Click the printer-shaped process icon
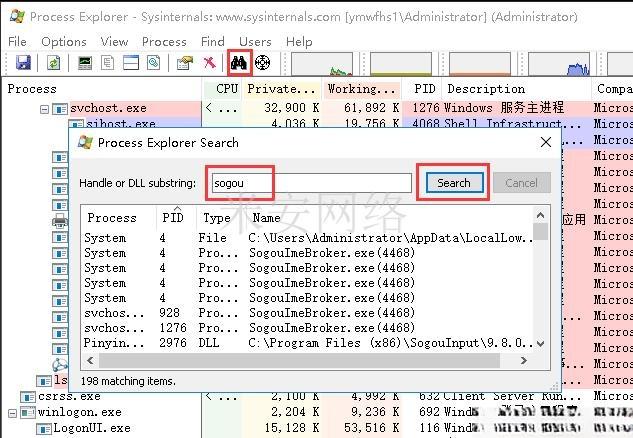Image resolution: width=633 pixels, height=438 pixels. click(60, 221)
